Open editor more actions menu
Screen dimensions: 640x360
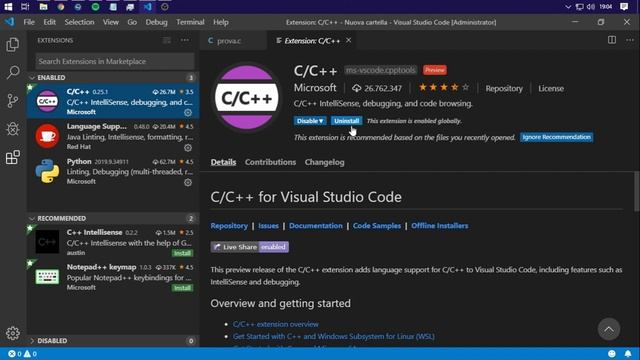tap(630, 40)
